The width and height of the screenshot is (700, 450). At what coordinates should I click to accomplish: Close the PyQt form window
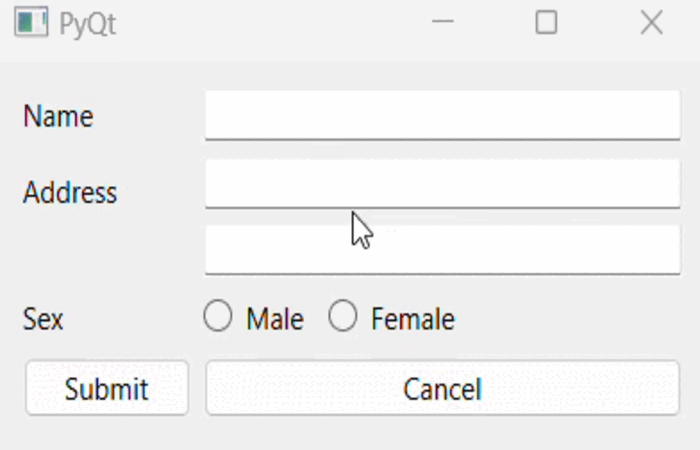pyautogui.click(x=651, y=23)
